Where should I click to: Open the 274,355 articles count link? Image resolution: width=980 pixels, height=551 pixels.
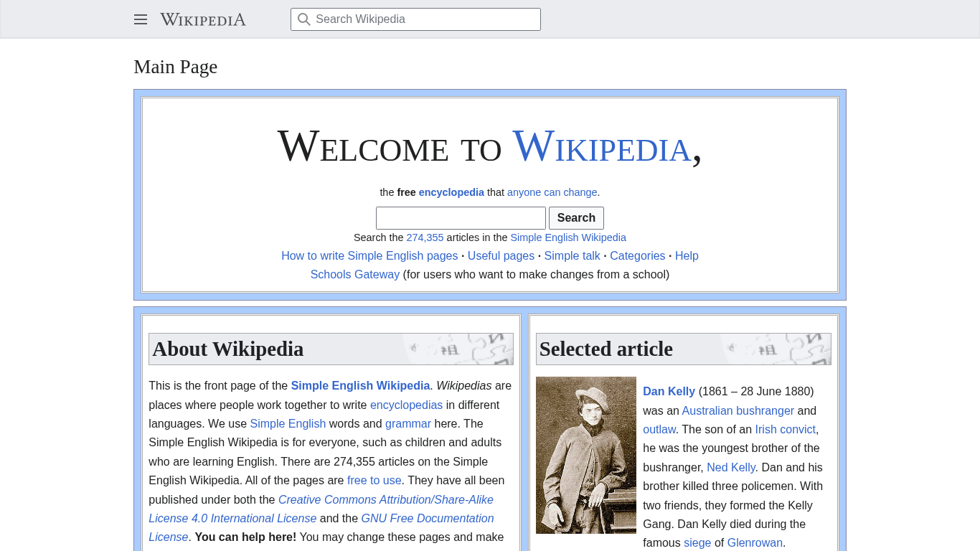coord(425,237)
